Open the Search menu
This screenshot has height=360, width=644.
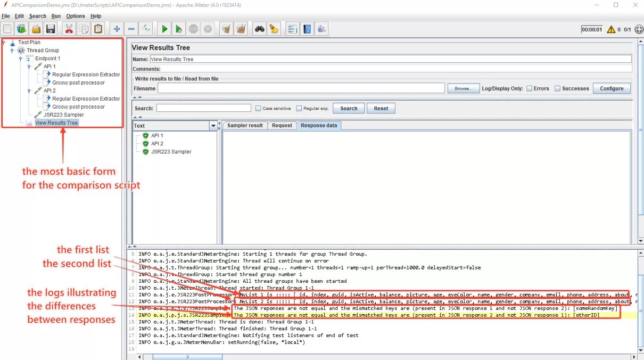(38, 17)
